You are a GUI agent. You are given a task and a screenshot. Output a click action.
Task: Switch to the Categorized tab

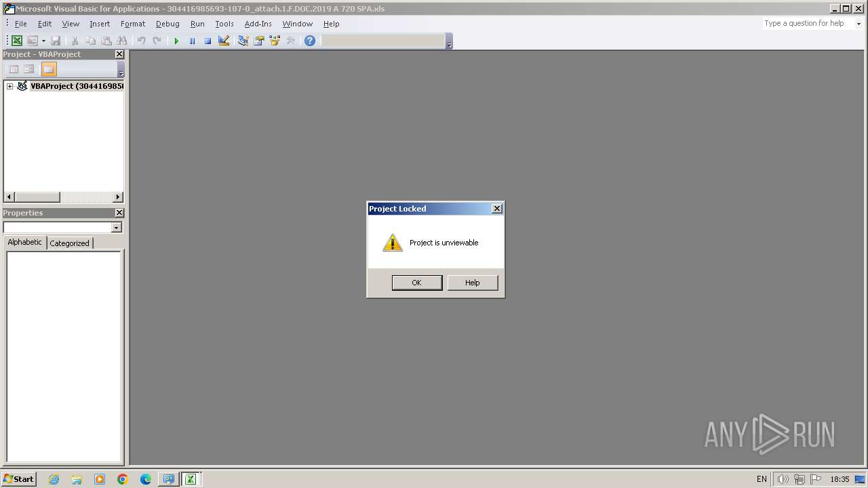point(69,243)
